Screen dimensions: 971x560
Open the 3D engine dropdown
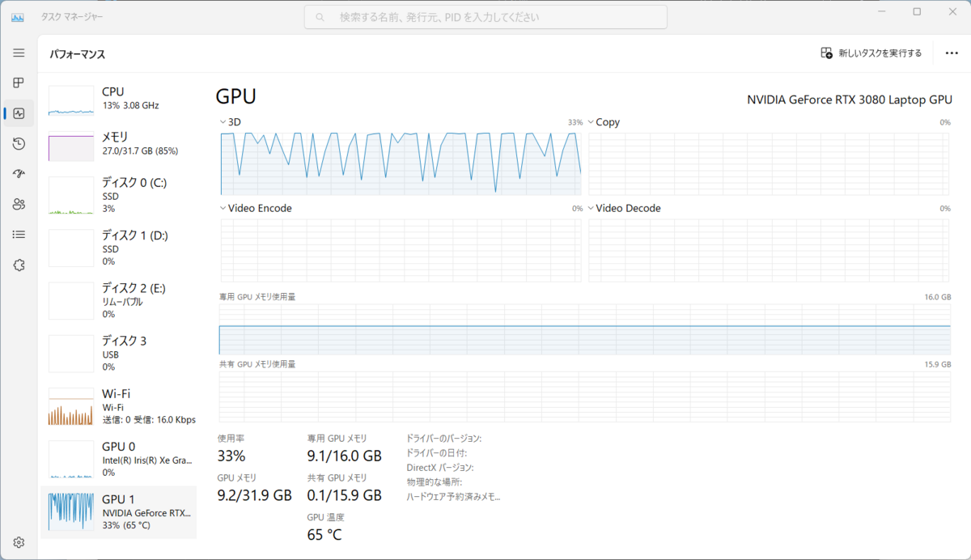[231, 121]
